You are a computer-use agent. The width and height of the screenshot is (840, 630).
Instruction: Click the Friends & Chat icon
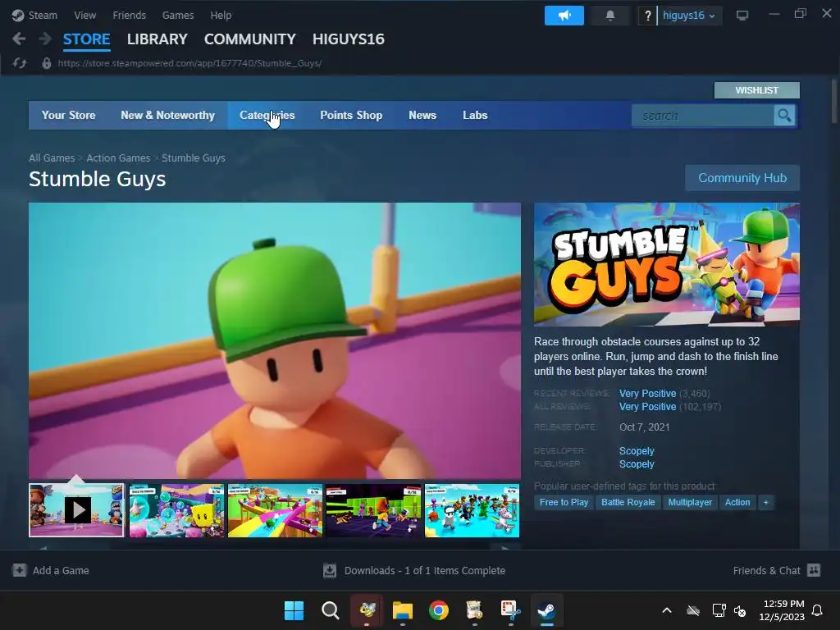[814, 570]
